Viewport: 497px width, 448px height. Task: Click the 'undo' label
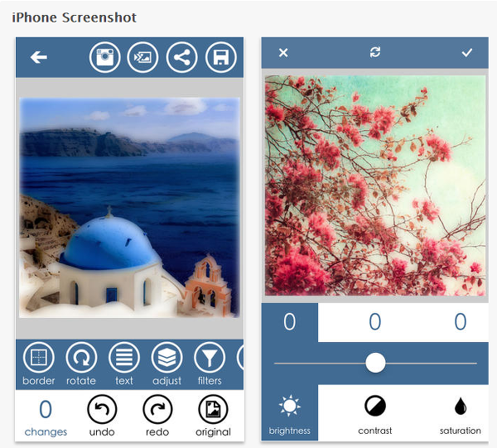102,432
